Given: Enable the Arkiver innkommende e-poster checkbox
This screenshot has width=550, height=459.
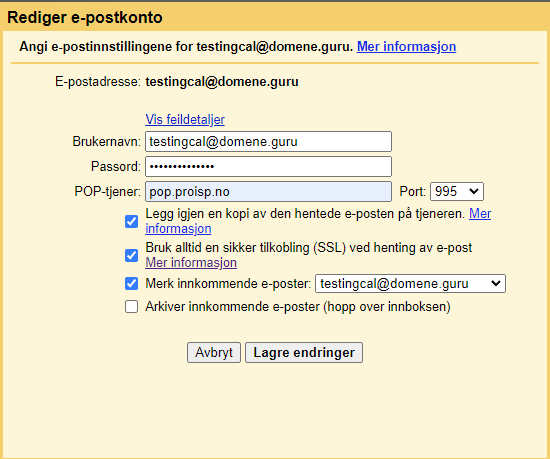Looking at the screenshot, I should [x=132, y=306].
